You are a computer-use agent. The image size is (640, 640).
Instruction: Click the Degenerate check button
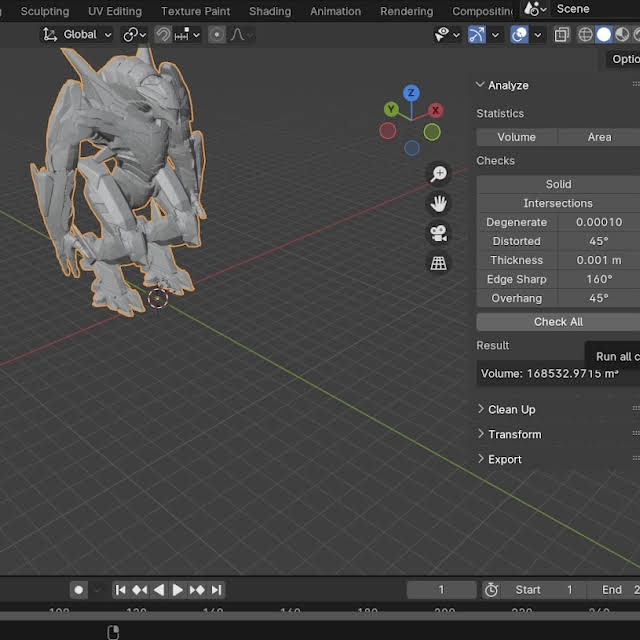(516, 222)
